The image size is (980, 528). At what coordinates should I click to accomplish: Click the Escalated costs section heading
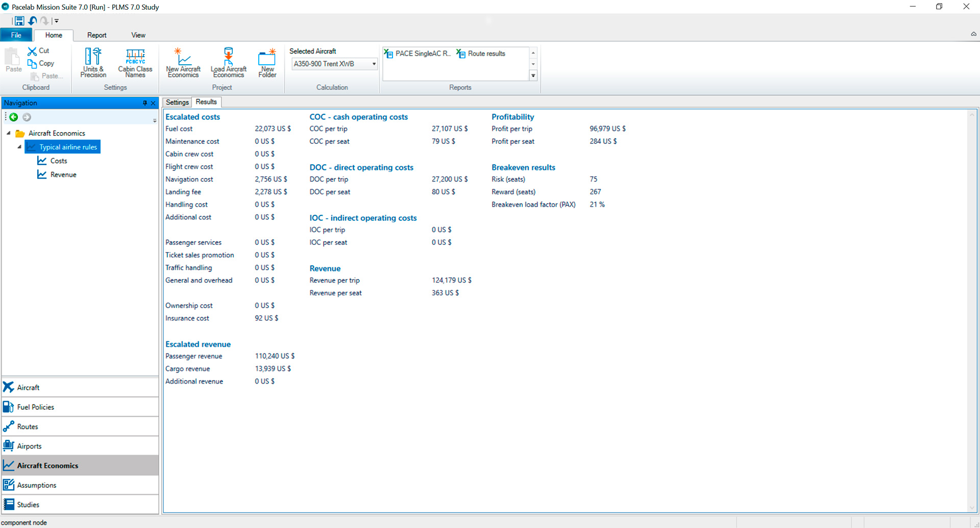point(192,117)
